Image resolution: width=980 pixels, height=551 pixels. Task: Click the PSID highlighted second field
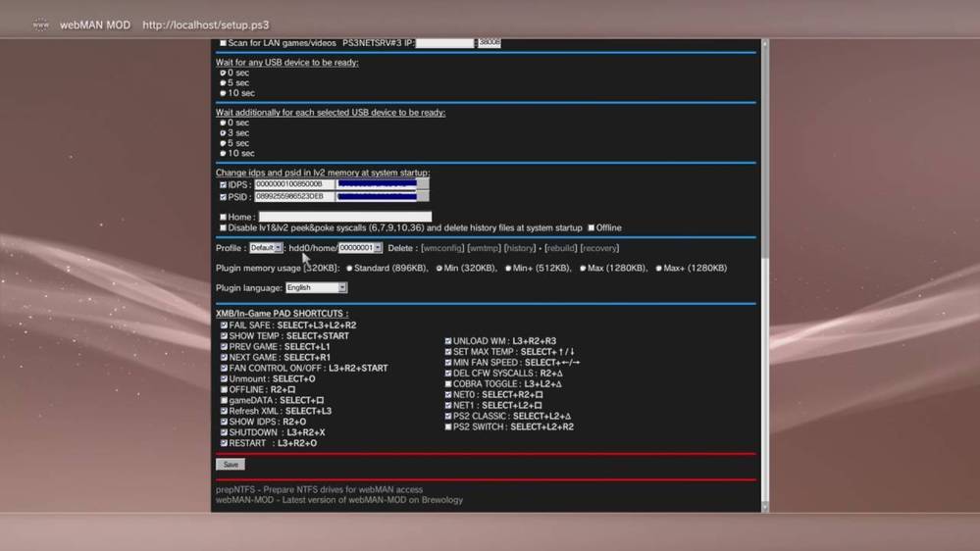coord(383,197)
